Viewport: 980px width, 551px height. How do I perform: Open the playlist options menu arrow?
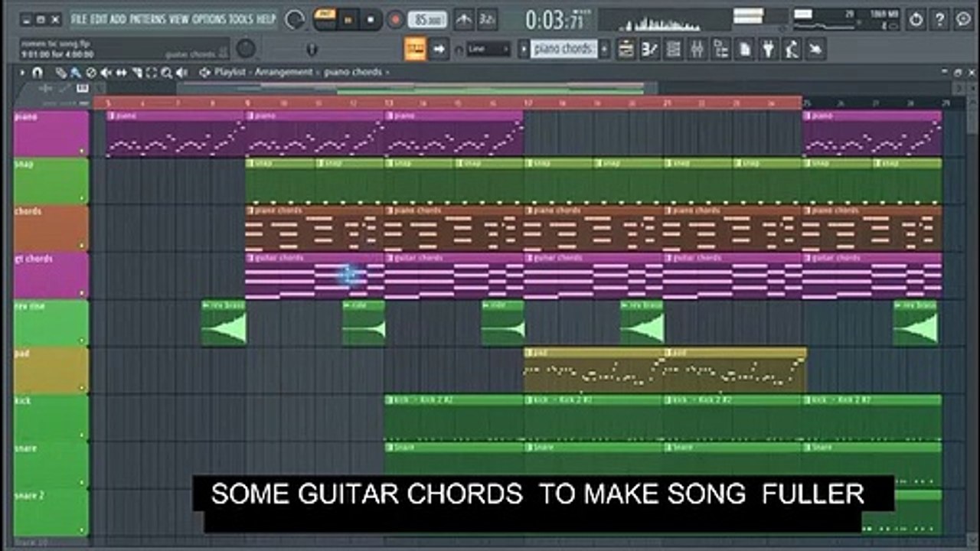[22, 72]
